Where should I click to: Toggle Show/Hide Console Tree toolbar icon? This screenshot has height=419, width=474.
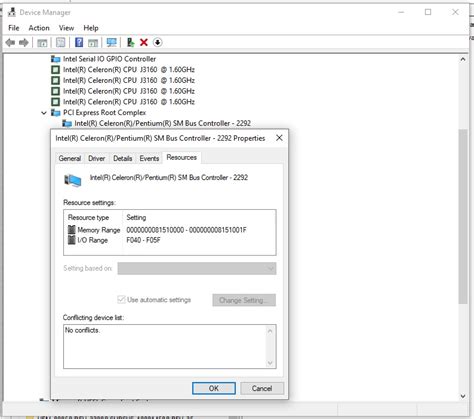pos(42,43)
